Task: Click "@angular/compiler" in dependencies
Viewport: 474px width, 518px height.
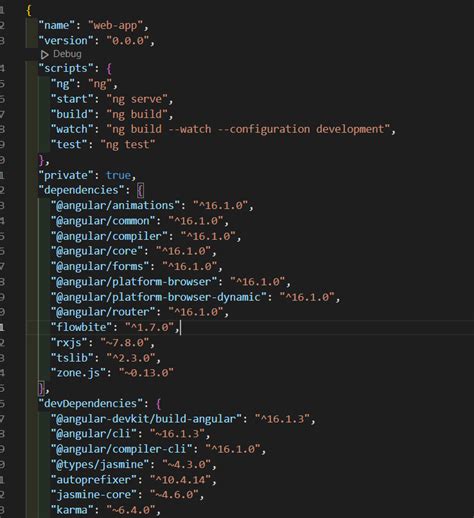Action: pyautogui.click(x=109, y=236)
